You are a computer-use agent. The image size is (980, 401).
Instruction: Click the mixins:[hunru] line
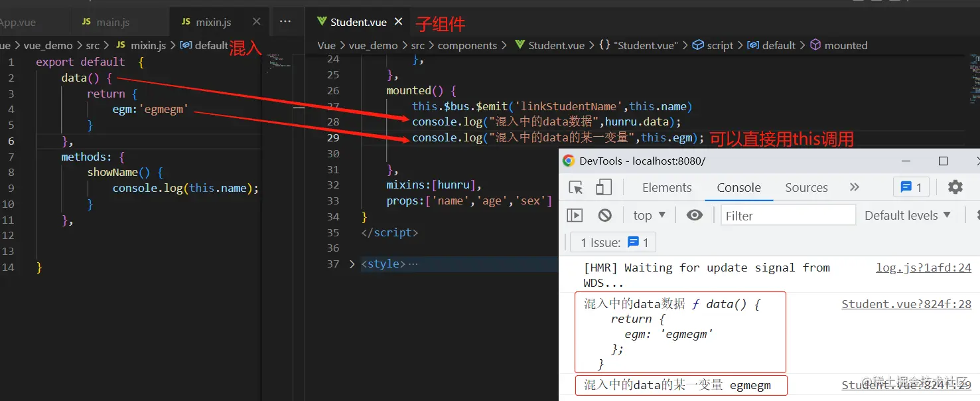coord(434,185)
